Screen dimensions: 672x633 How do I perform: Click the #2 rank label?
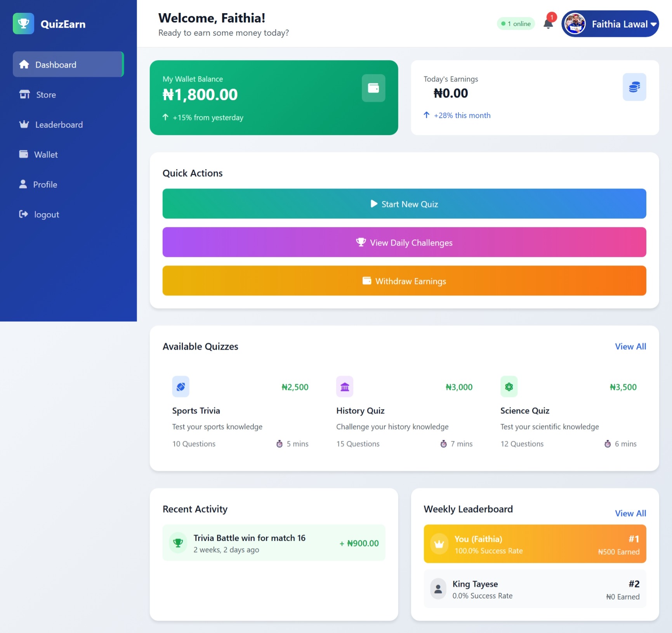(634, 584)
